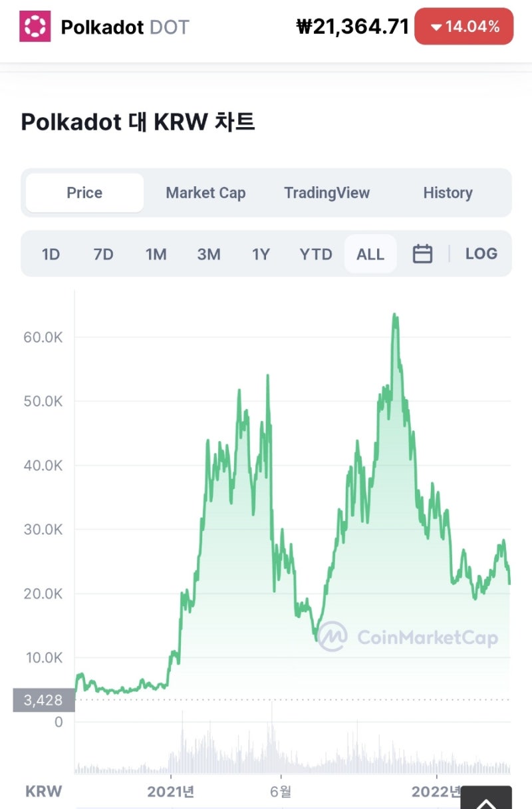
Task: Select the 1M time range
Action: click(156, 254)
